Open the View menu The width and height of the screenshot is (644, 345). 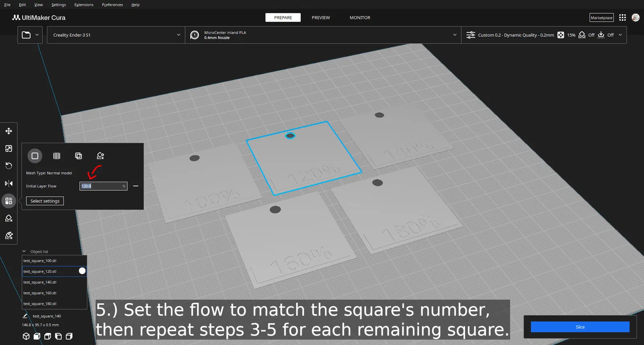[39, 5]
